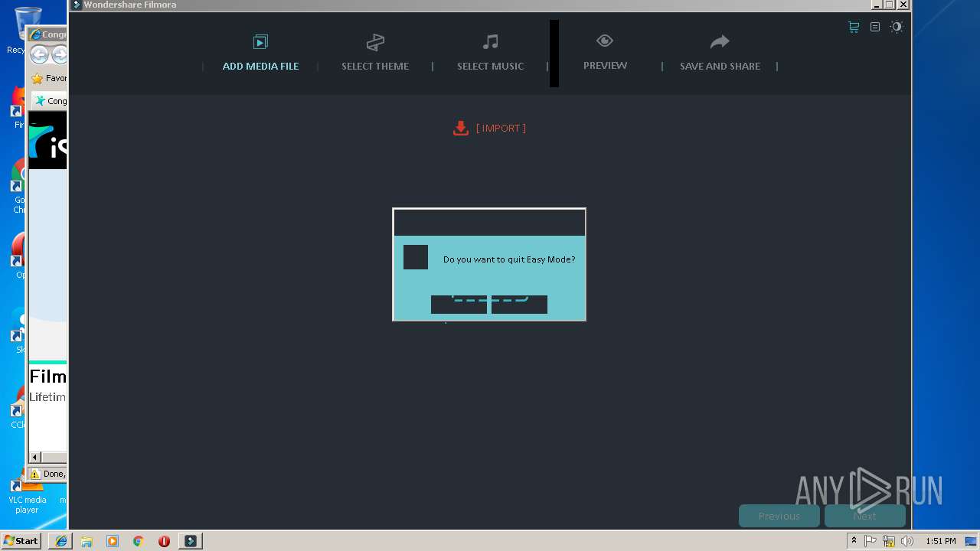Click the Filmora title bar app icon
The width and height of the screenshot is (980, 551).
tap(77, 5)
